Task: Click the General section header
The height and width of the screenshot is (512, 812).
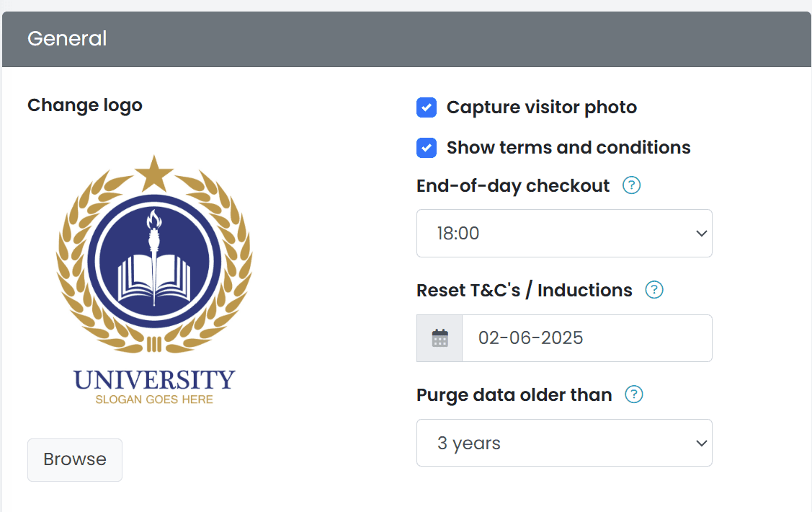Action: (x=67, y=39)
